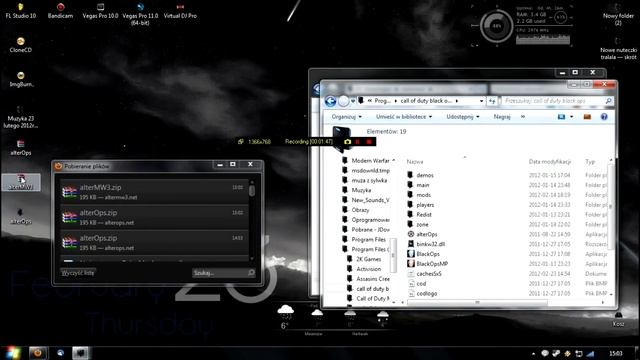640x360 pixels.
Task: Open the ImgBurn desktop shortcut
Action: [x=20, y=80]
